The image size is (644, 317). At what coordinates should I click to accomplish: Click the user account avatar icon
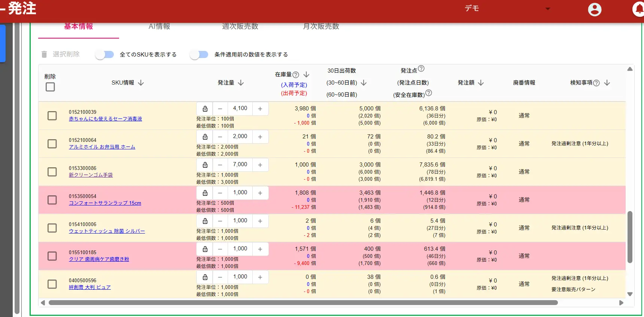594,9
